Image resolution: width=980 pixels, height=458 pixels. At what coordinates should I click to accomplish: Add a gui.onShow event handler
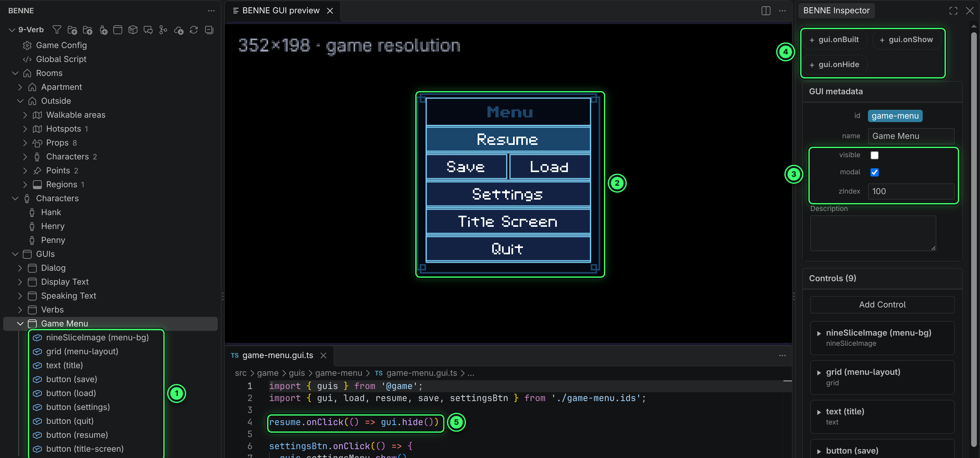point(906,40)
